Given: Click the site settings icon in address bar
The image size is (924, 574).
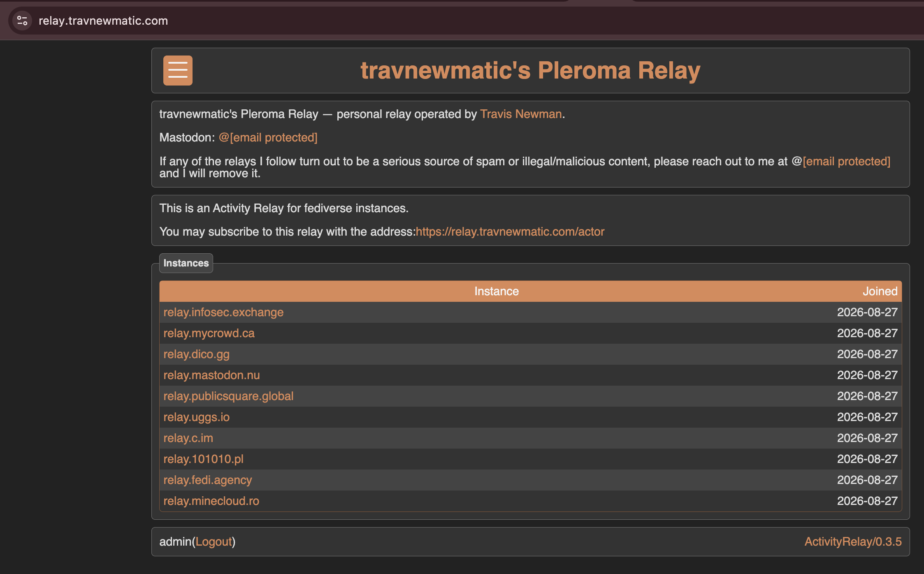Looking at the screenshot, I should click(x=22, y=21).
